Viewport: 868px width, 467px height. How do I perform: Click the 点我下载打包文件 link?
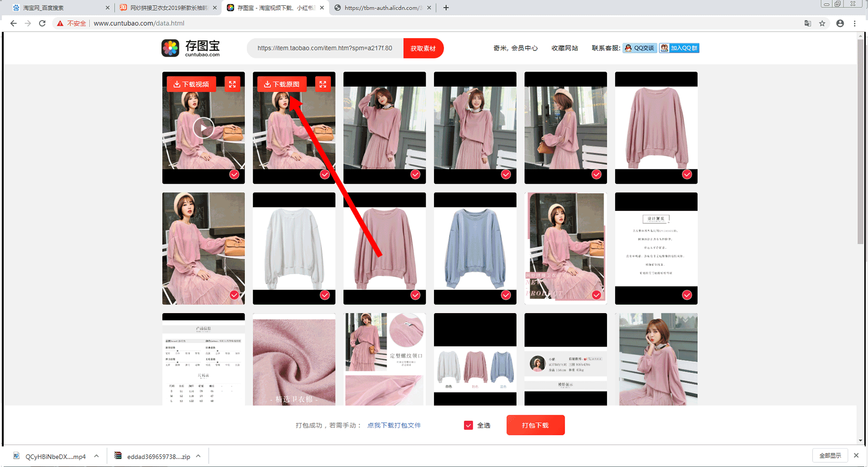pos(394,425)
